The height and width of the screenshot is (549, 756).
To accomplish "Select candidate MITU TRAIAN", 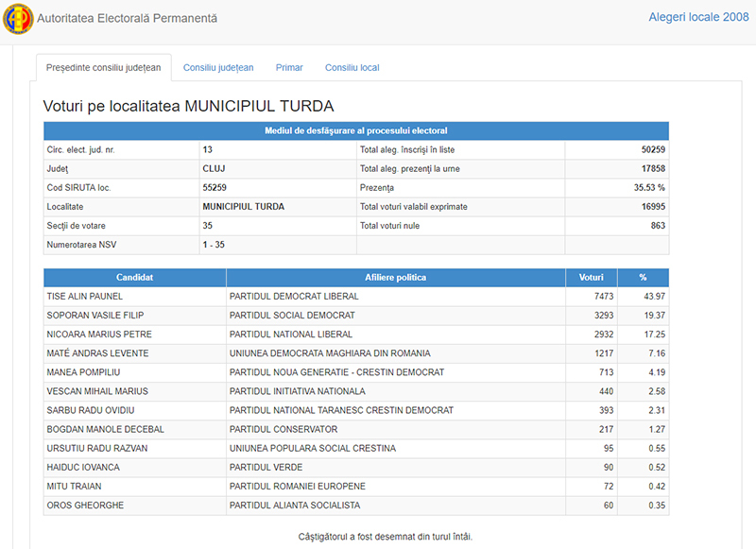I will tap(74, 487).
